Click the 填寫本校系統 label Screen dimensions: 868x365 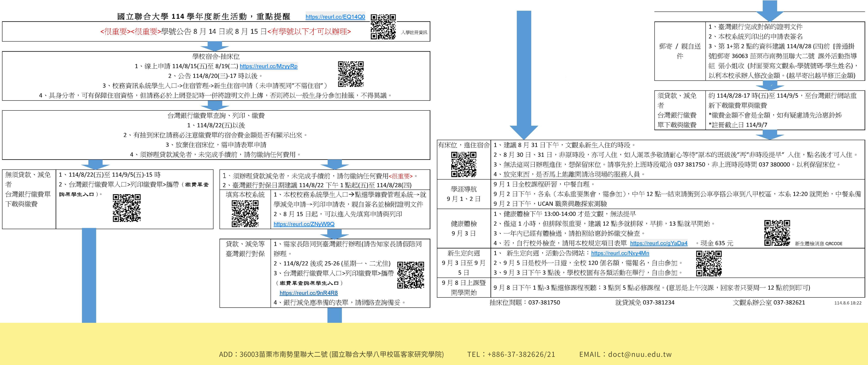click(x=245, y=195)
